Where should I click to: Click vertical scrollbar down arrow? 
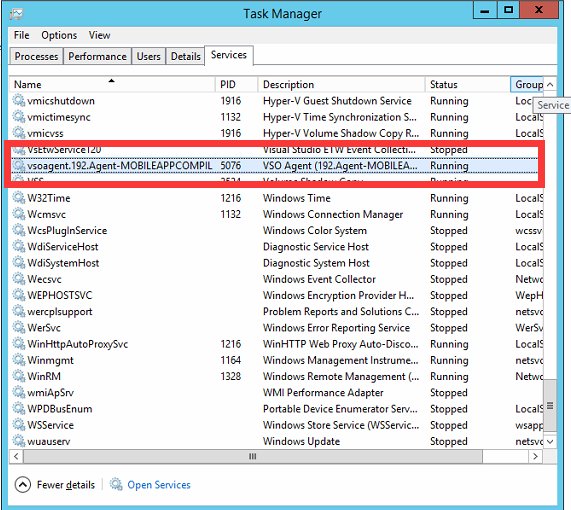tap(550, 442)
